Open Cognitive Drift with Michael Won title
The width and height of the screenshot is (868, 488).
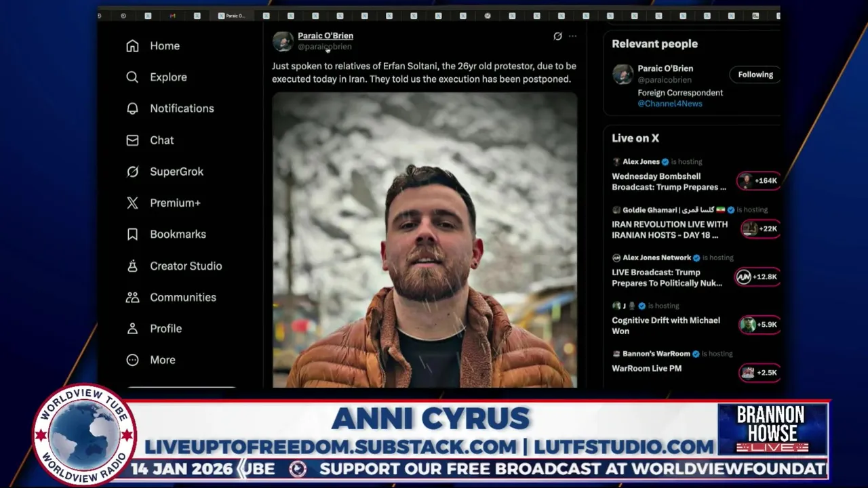tap(666, 326)
